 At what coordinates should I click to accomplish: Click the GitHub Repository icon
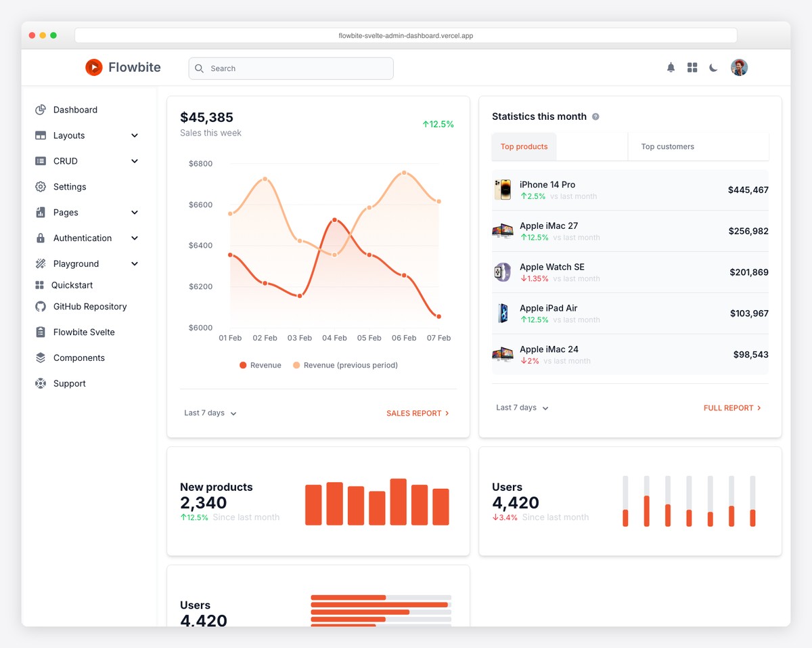pos(41,307)
